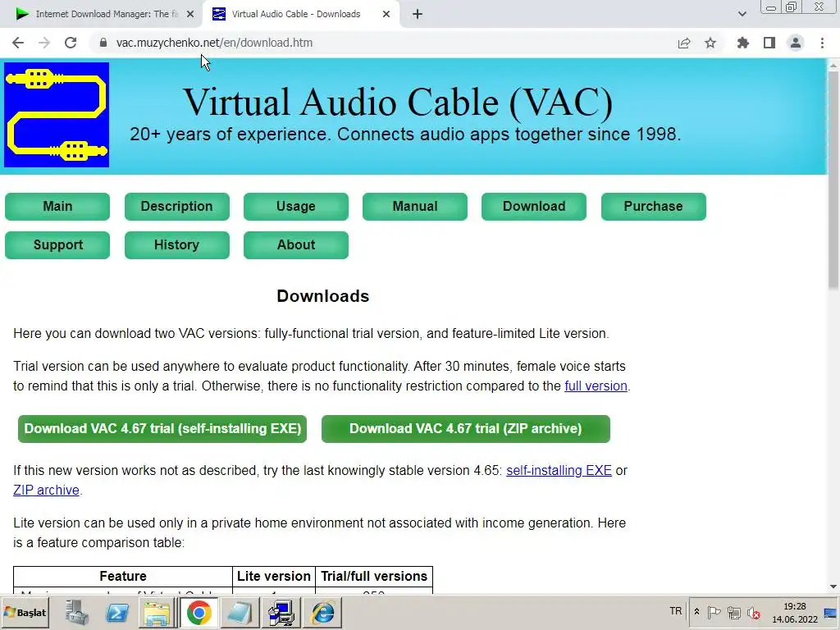Open a new tab with plus icon

click(418, 14)
